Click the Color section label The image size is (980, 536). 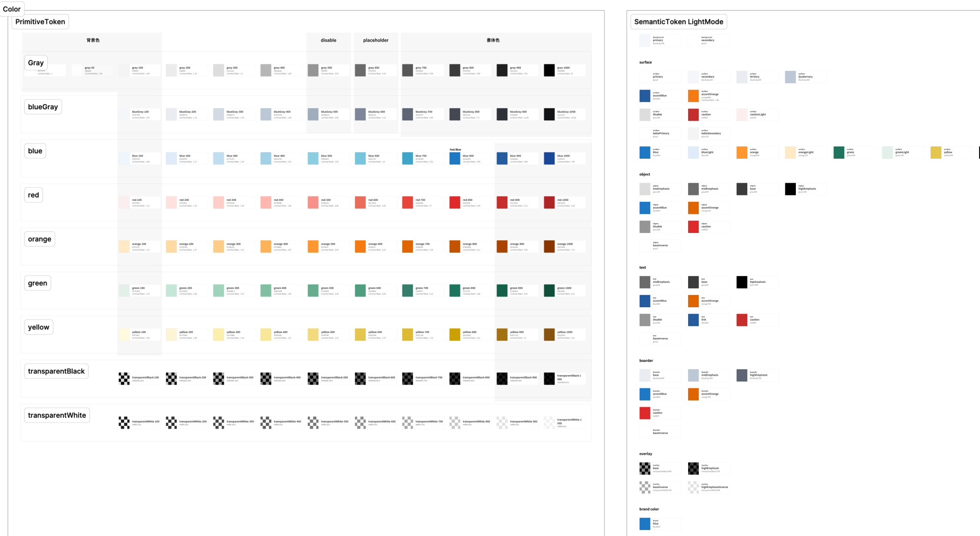pos(12,9)
